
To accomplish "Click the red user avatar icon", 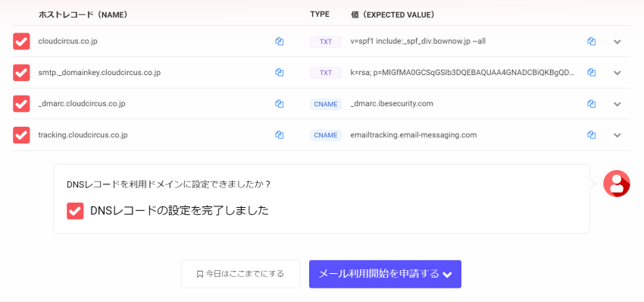I will [x=617, y=184].
